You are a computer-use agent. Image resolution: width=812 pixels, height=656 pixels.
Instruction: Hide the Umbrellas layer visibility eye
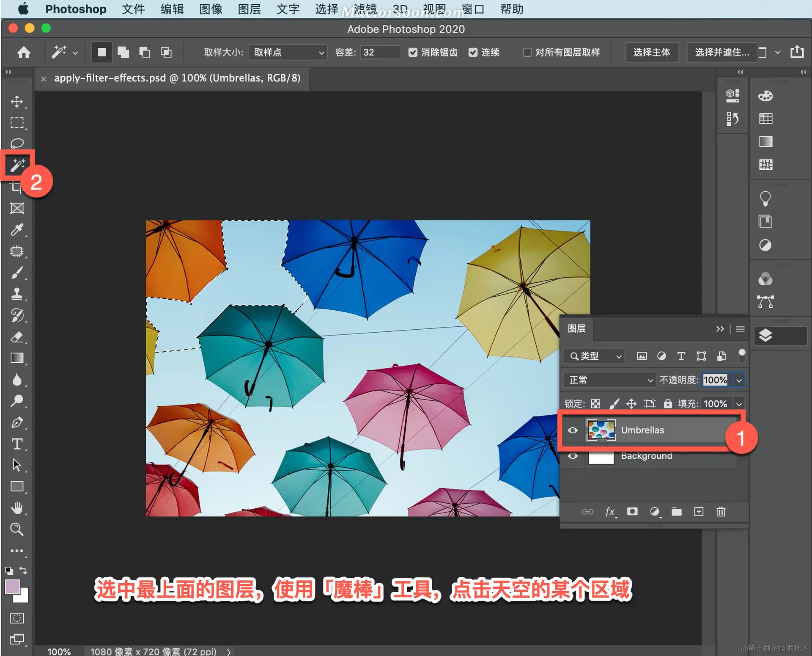coord(573,430)
